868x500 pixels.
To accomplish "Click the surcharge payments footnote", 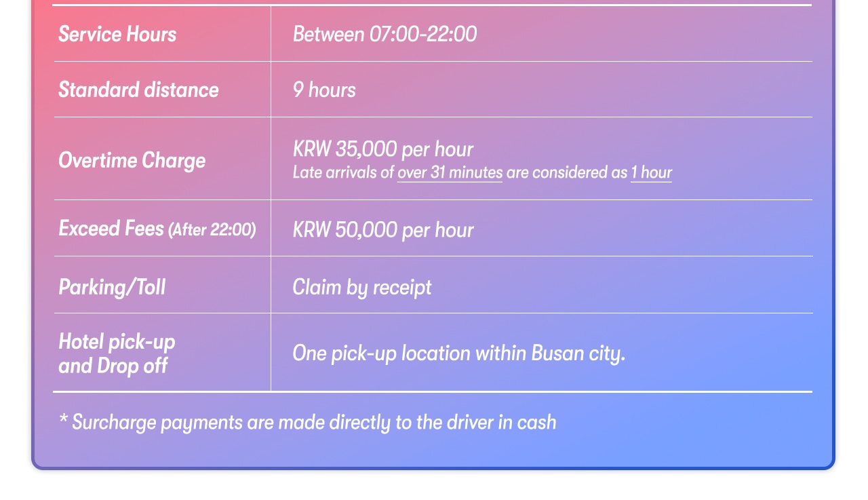I will 308,423.
